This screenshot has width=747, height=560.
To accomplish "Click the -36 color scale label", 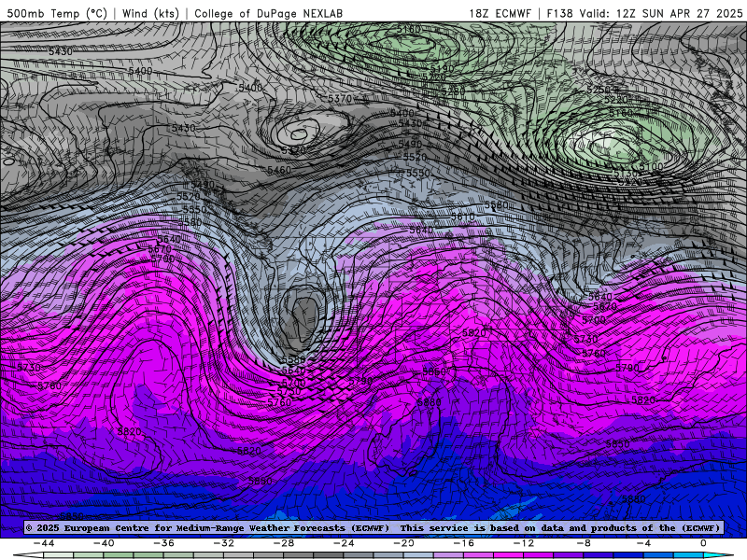I will [x=164, y=543].
